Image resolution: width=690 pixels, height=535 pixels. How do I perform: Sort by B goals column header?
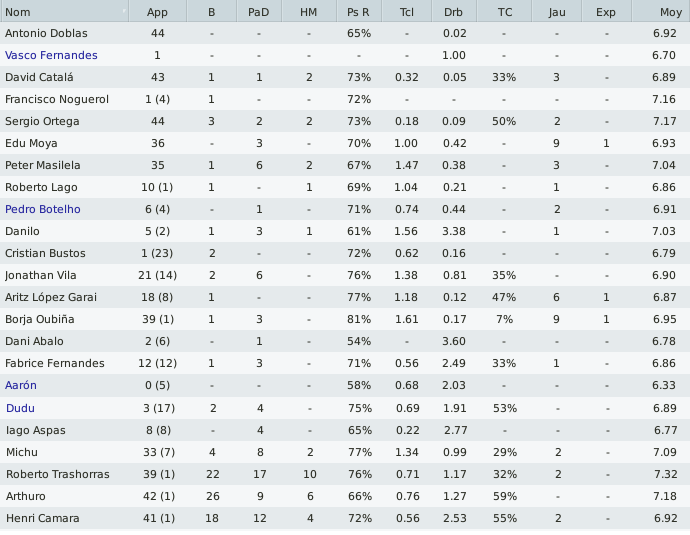(x=212, y=11)
